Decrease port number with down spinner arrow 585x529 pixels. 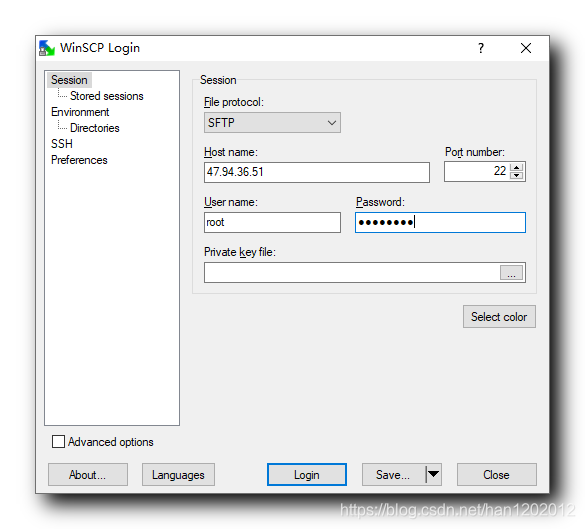516,176
